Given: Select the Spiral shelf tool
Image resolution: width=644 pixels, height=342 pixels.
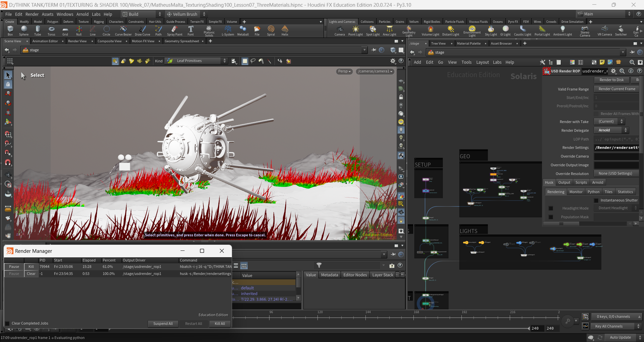Looking at the screenshot, I should tap(271, 31).
